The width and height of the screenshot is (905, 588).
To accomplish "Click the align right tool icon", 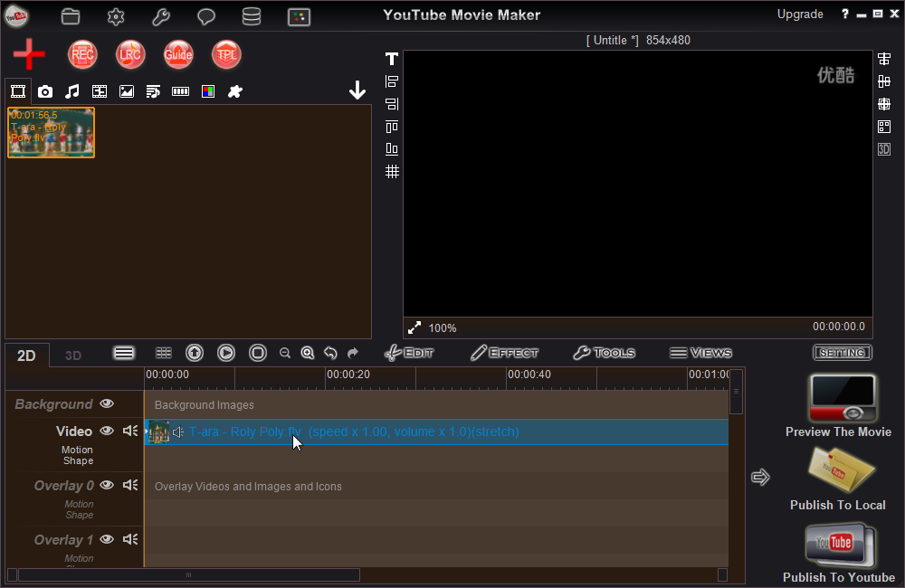I will coord(392,104).
